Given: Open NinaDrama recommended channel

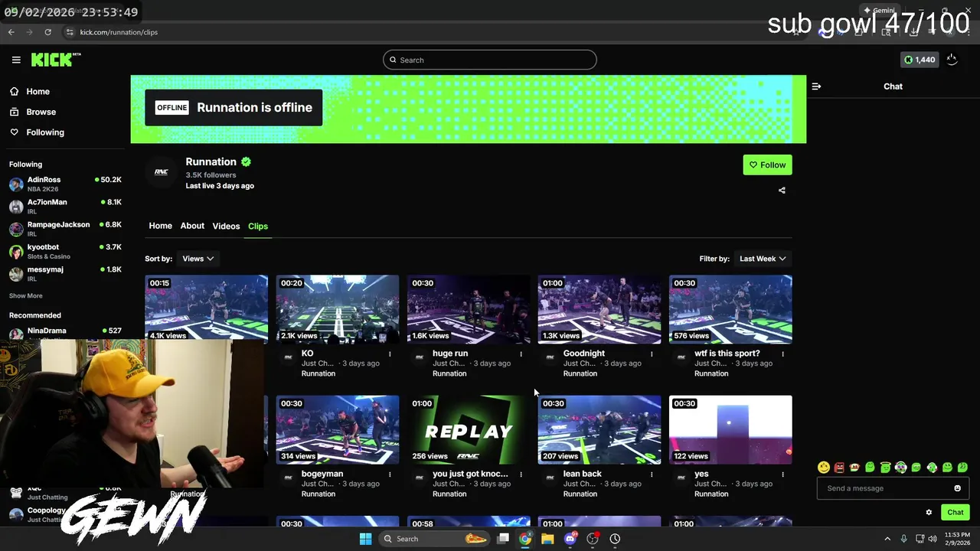Looking at the screenshot, I should point(65,332).
